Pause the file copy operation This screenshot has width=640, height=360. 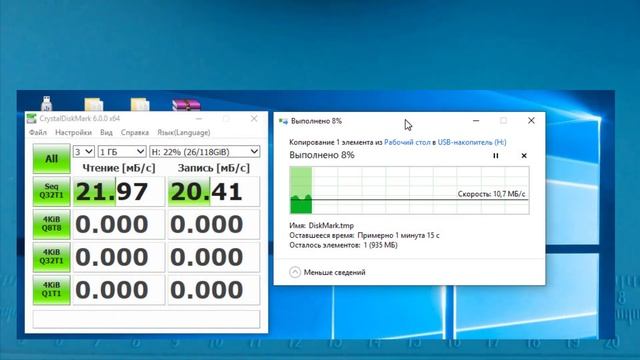(496, 156)
